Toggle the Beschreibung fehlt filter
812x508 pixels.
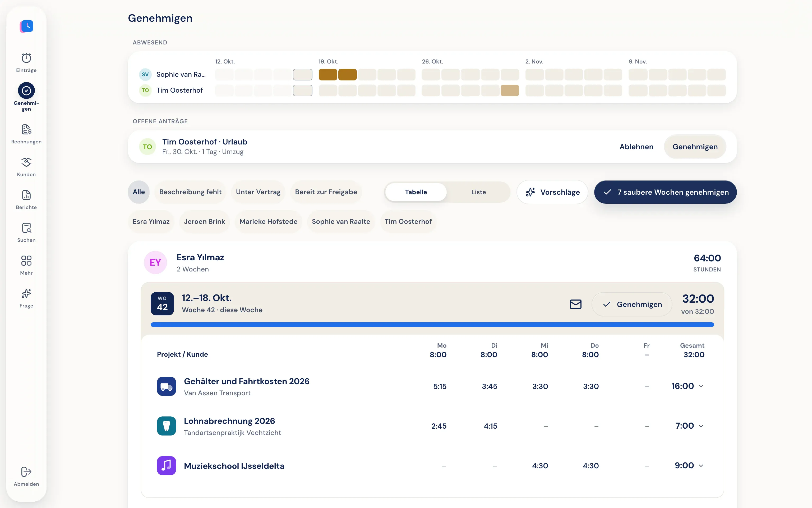click(190, 192)
